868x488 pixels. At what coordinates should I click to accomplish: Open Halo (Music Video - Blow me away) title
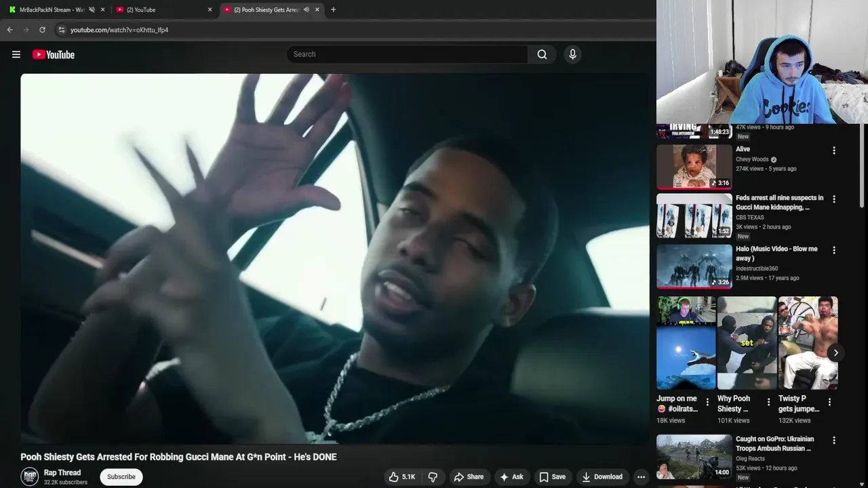click(x=777, y=253)
